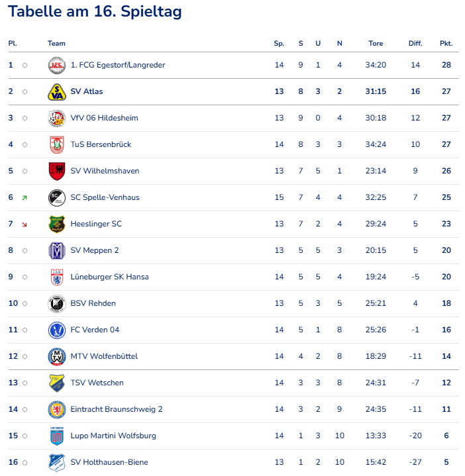Click the 1. FCG Egestorf/Langreder club crest
Image resolution: width=465 pixels, height=476 pixels.
point(57,66)
